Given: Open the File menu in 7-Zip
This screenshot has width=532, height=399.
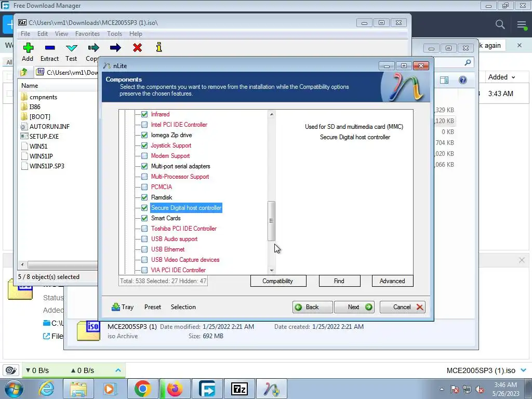Looking at the screenshot, I should [x=25, y=34].
